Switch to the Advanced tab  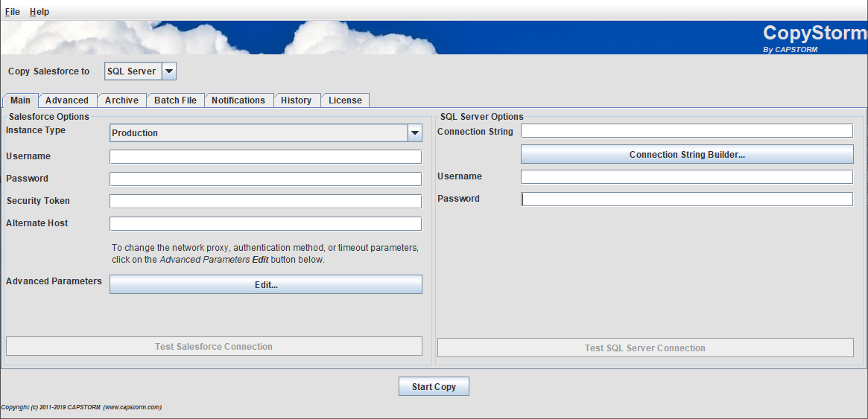pos(67,100)
